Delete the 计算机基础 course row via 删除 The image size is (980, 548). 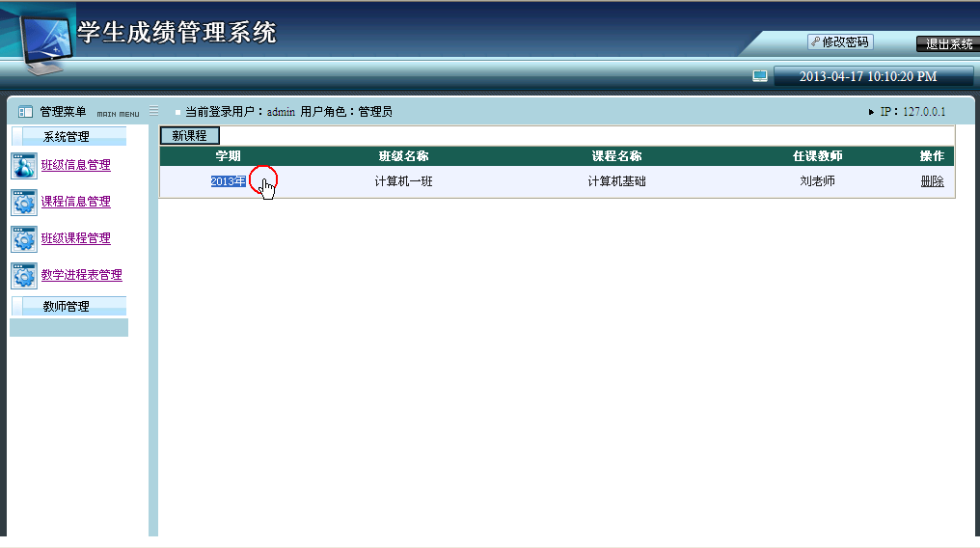point(932,181)
